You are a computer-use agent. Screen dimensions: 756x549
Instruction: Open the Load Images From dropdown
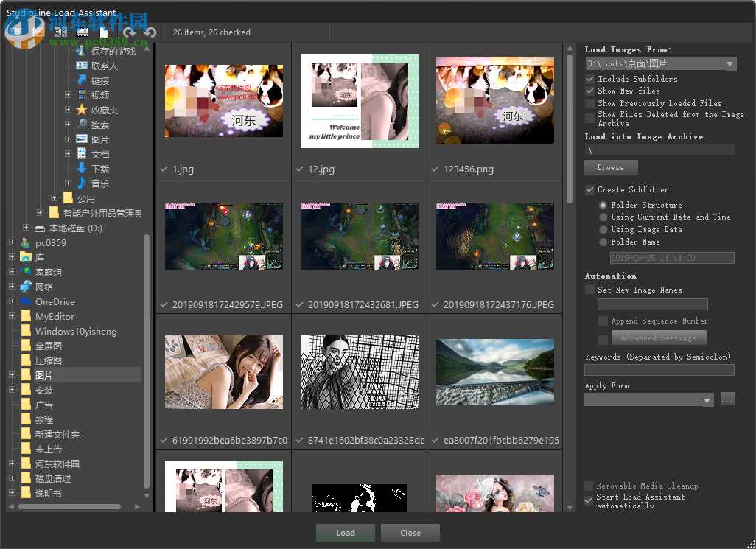[x=729, y=63]
